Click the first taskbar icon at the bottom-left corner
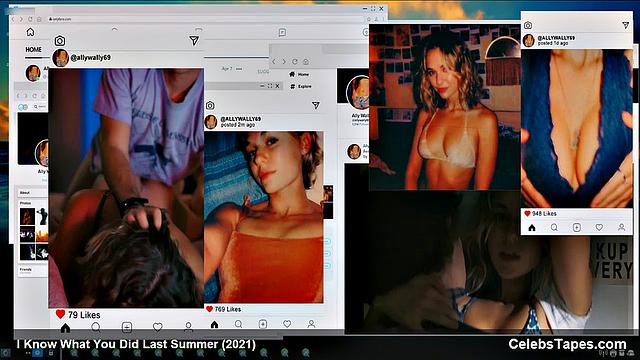The width and height of the screenshot is (640, 360). pyautogui.click(x=5, y=353)
